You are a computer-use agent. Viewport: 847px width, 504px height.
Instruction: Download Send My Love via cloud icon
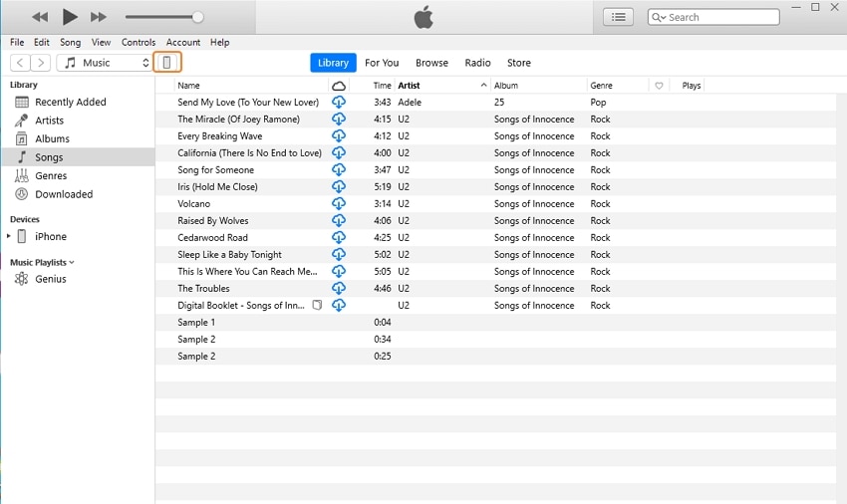point(339,102)
